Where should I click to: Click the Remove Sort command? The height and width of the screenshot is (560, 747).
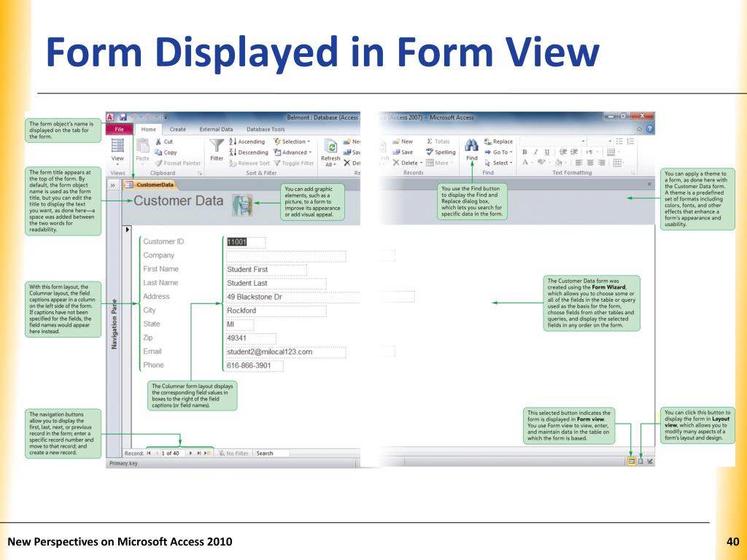pos(249,163)
